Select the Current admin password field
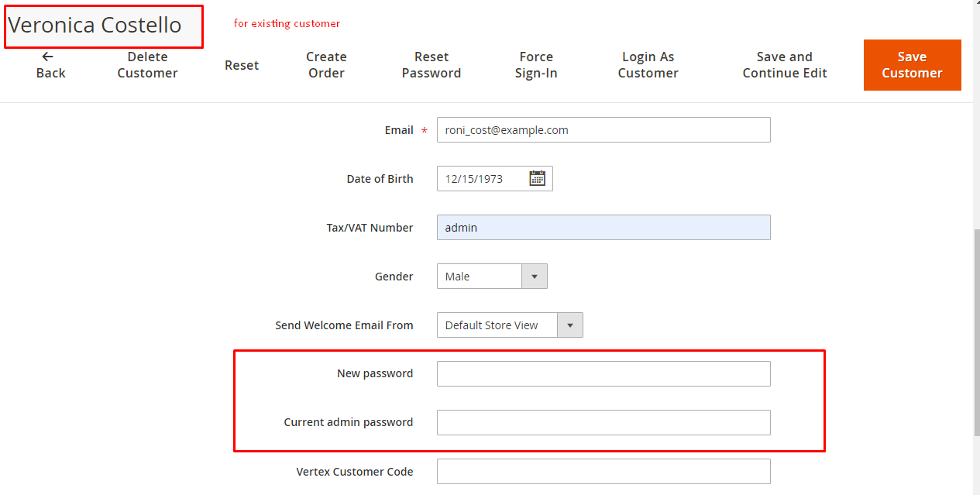The image size is (980, 495). tap(603, 422)
